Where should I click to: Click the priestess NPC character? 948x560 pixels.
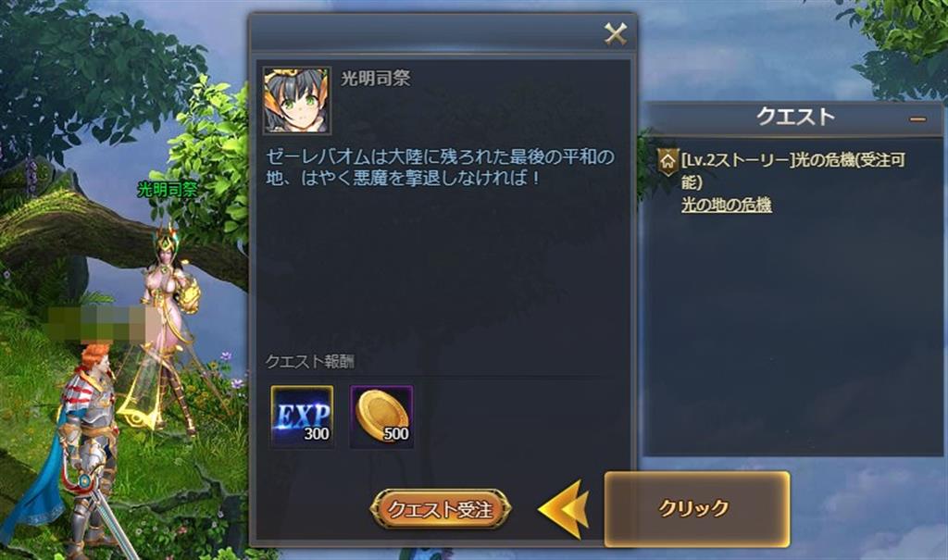[x=168, y=327]
